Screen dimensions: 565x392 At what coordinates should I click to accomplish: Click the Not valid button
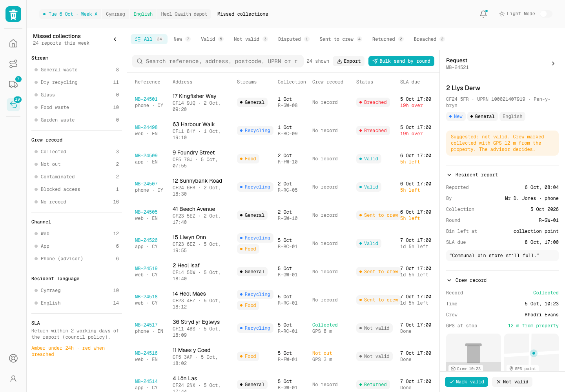point(512,382)
